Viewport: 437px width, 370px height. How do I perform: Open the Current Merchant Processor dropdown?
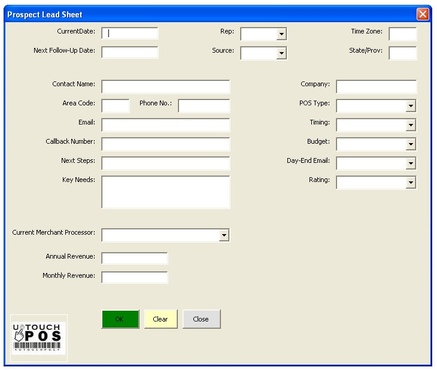click(224, 235)
